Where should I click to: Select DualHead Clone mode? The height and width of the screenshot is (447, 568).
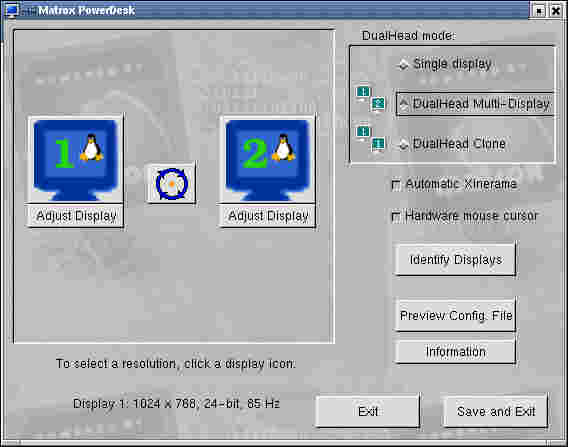[x=452, y=144]
